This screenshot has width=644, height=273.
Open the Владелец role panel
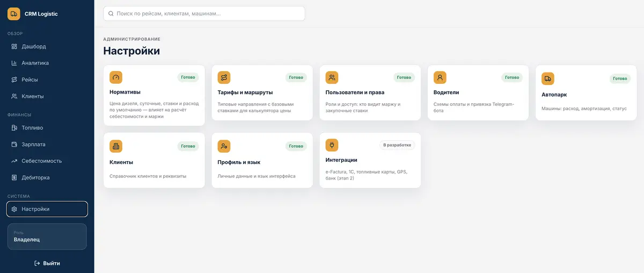coord(47,236)
